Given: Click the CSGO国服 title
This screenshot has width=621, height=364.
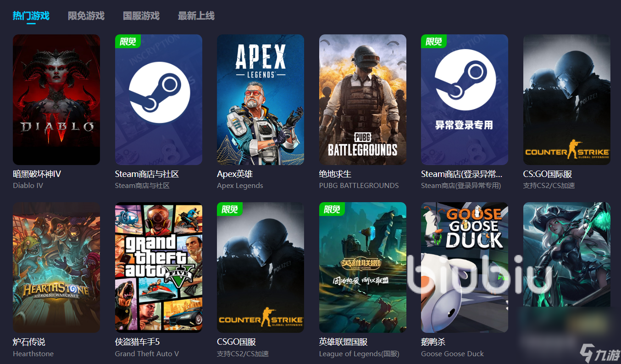Looking at the screenshot, I should [x=236, y=342].
